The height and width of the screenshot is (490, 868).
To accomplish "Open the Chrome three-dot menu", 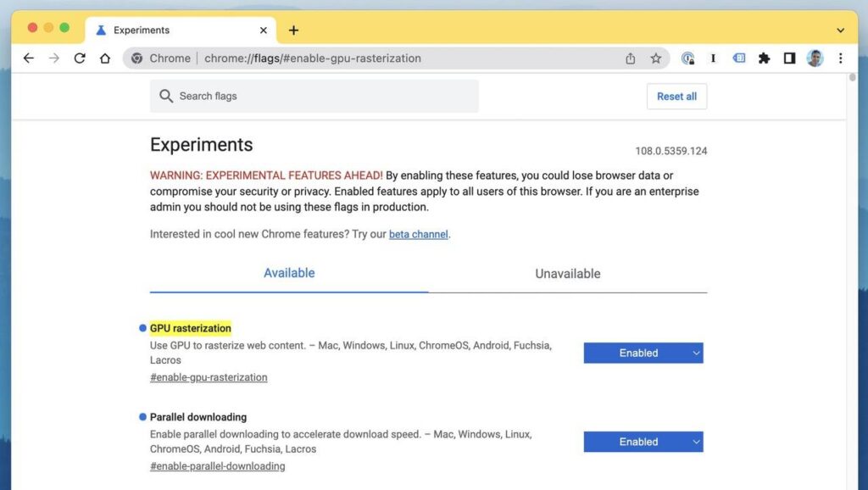I will pos(840,58).
